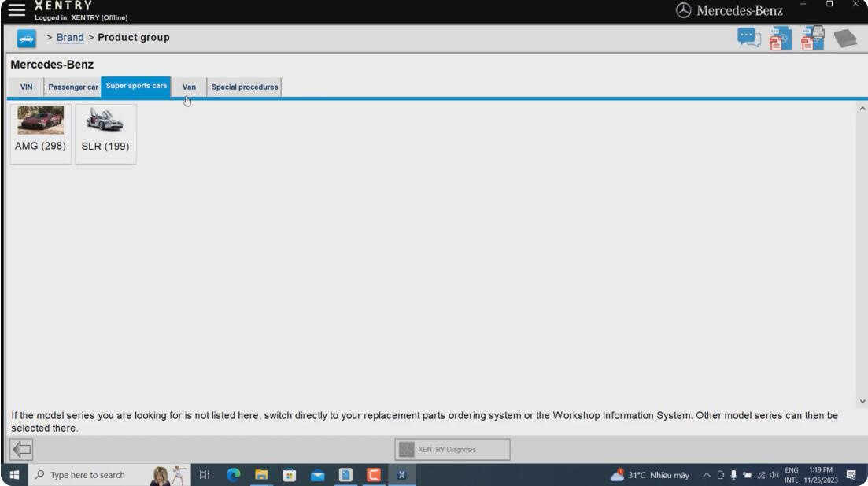Screen dimensions: 868x486
Task: Open the PDF document with magnifier icon
Action: (781, 39)
